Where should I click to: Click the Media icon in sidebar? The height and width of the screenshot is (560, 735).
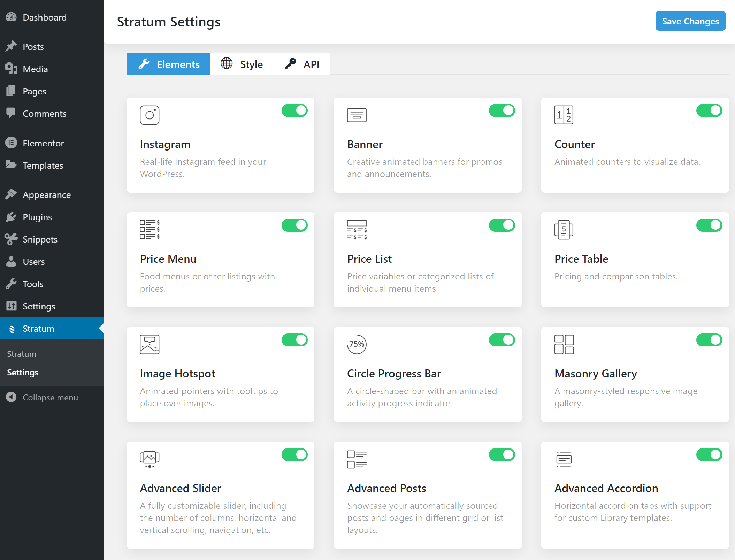[x=11, y=69]
